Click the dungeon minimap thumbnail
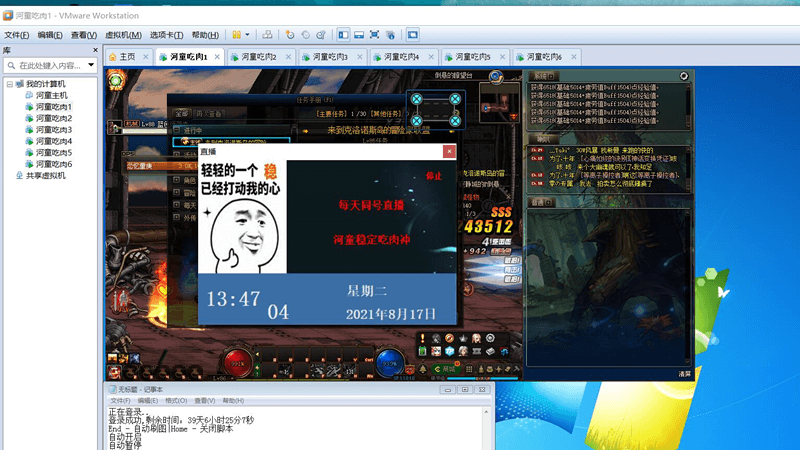Screen dimensions: 800x450 pos(501,103)
